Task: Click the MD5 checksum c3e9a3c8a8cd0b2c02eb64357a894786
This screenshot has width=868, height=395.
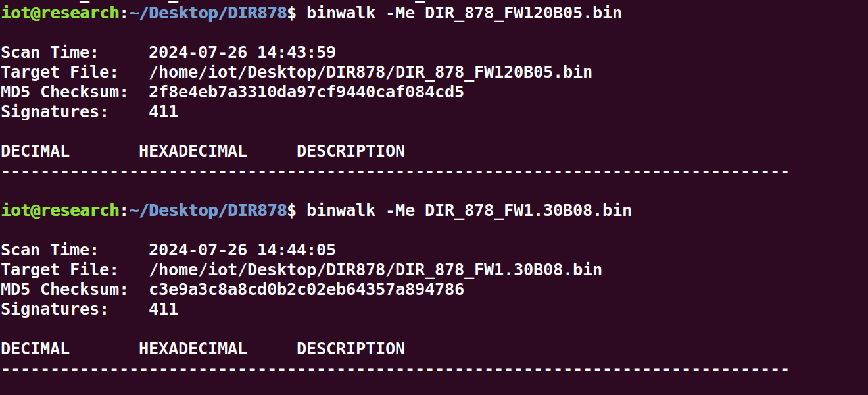Action: click(x=306, y=289)
